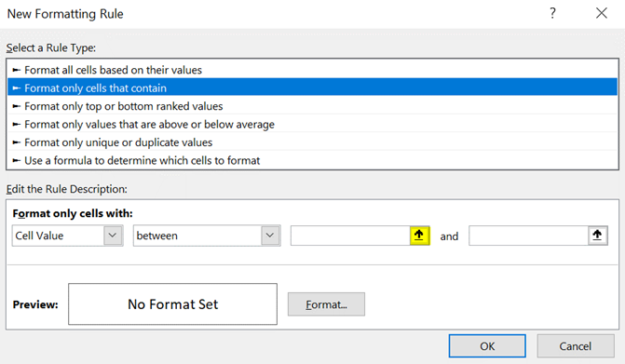The image size is (625, 364).
Task: Click the first value input field
Action: [350, 236]
